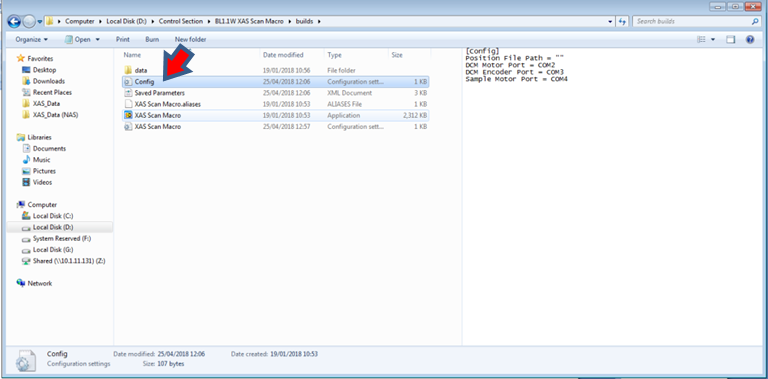Image resolution: width=768 pixels, height=379 pixels.
Task: Select the builds breadcrumb in address bar
Action: (x=304, y=22)
